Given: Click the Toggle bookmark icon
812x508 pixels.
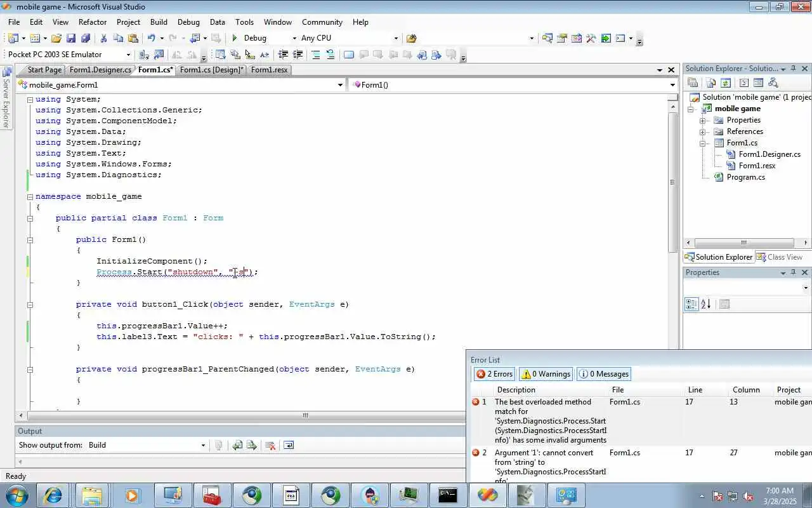Looking at the screenshot, I should point(349,55).
